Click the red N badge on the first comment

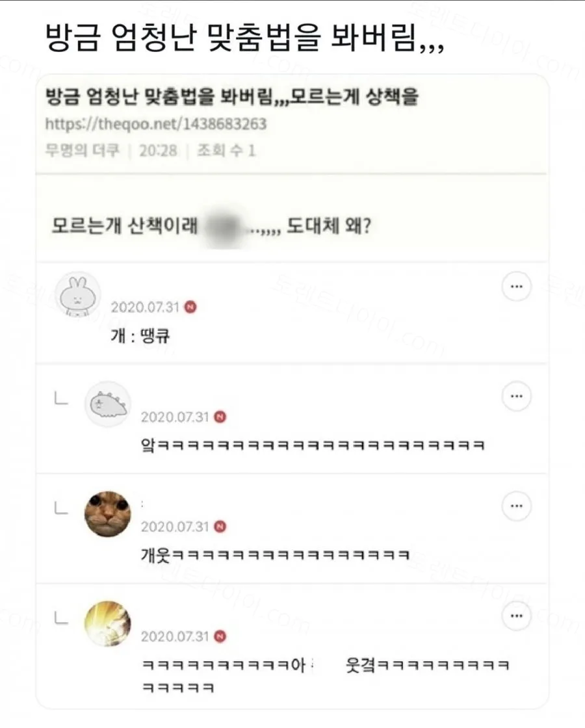point(190,307)
